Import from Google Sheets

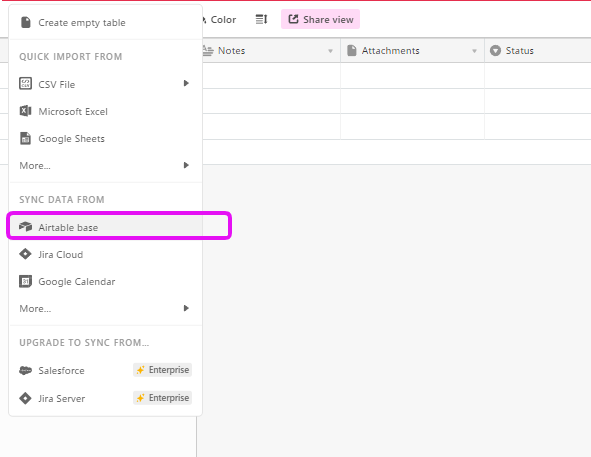pos(106,139)
